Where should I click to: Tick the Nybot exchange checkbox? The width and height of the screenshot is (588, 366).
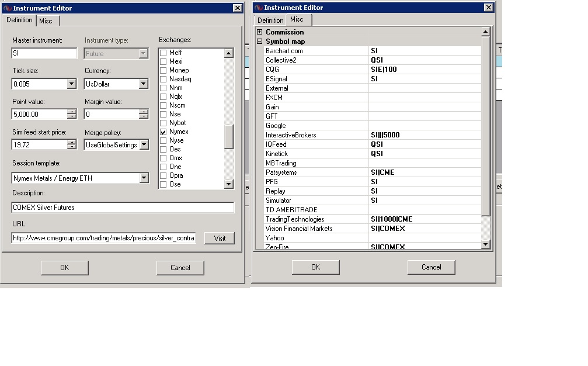163,123
